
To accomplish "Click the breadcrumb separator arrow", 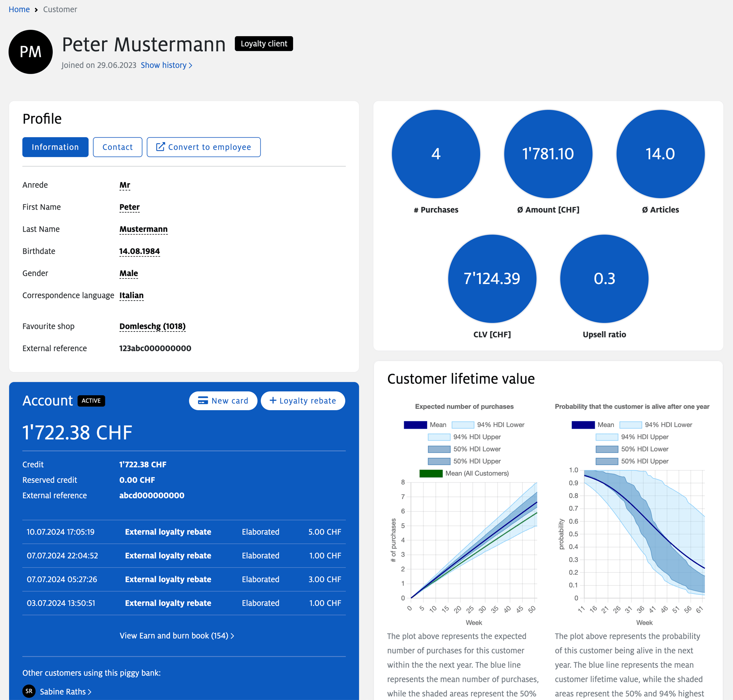I will click(36, 10).
